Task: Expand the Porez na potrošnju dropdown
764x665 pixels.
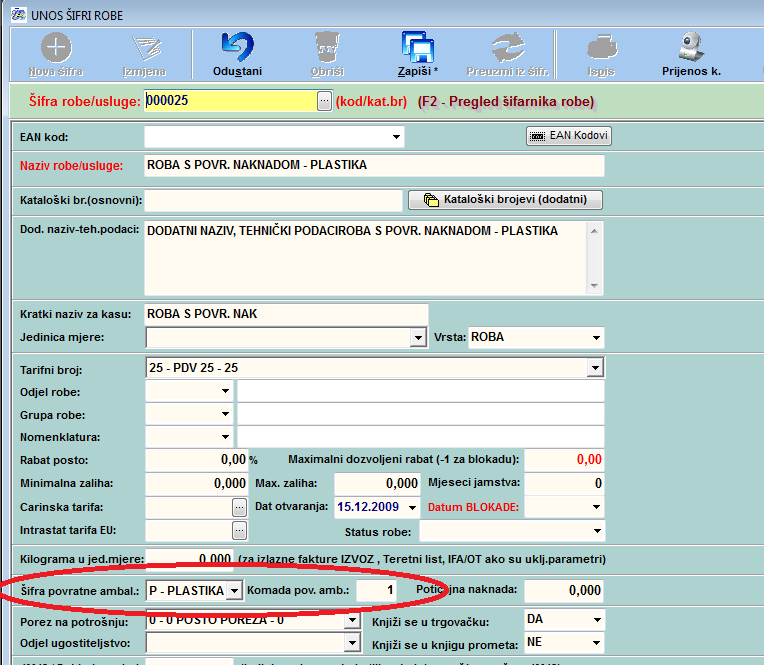Action: [352, 620]
